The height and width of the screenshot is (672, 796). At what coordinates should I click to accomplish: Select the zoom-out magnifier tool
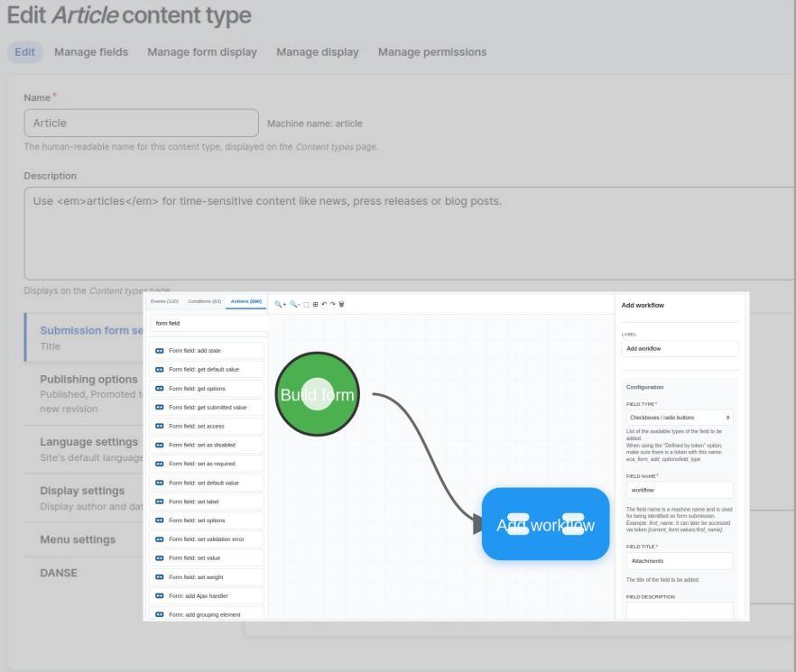click(293, 304)
